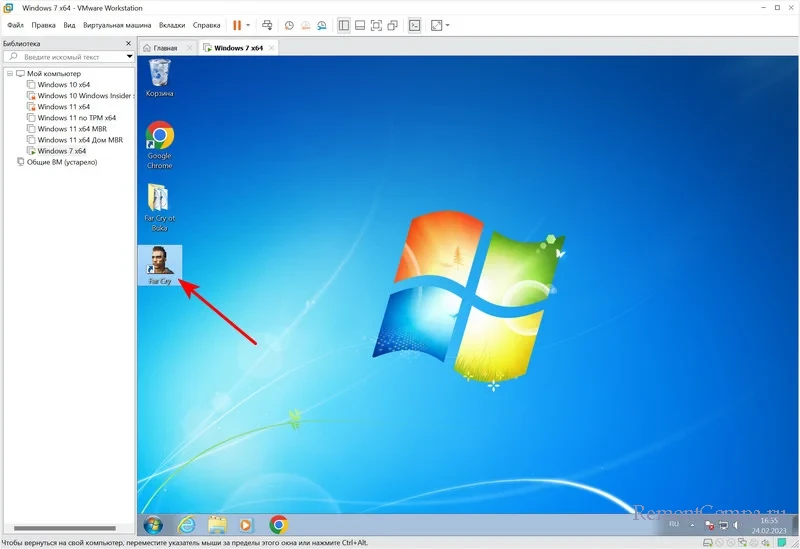800x549 pixels.
Task: Close the Библиотека panel
Action: tap(129, 43)
